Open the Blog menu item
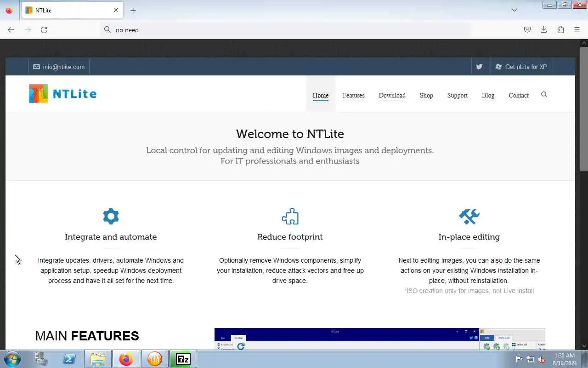The height and width of the screenshot is (368, 588). tap(488, 95)
